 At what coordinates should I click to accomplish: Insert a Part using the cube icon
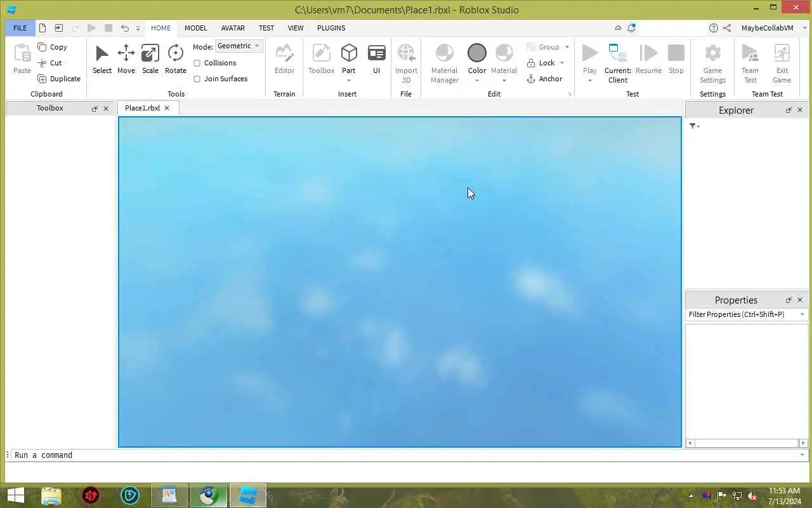pos(349,53)
